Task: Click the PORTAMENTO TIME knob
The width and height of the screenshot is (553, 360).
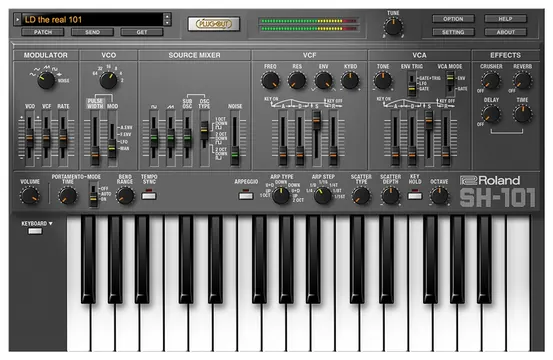Action: [68, 196]
